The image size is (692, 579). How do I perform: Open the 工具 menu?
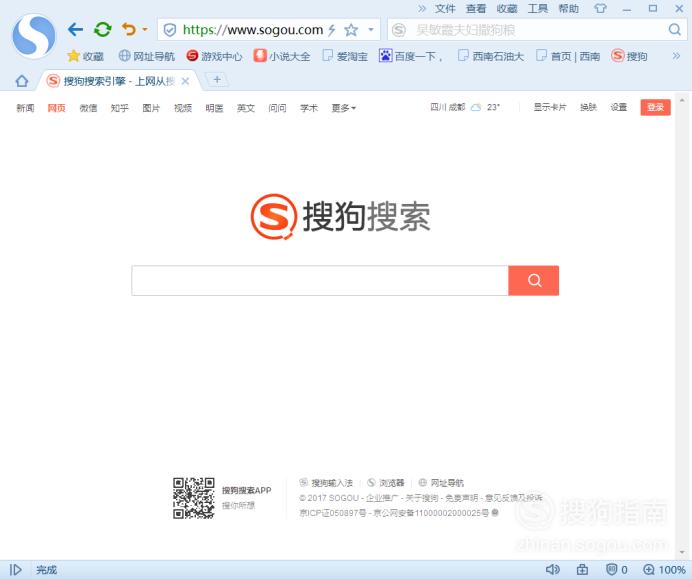tap(538, 8)
